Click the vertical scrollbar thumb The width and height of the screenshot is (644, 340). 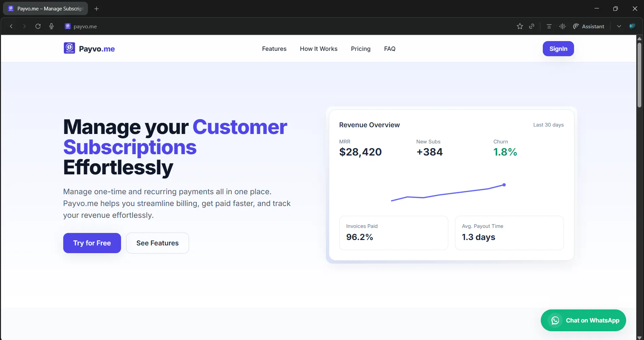pyautogui.click(x=639, y=75)
